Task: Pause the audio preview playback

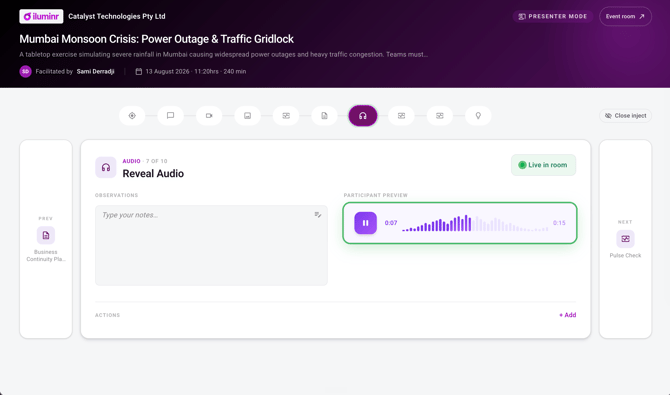Action: pyautogui.click(x=365, y=223)
